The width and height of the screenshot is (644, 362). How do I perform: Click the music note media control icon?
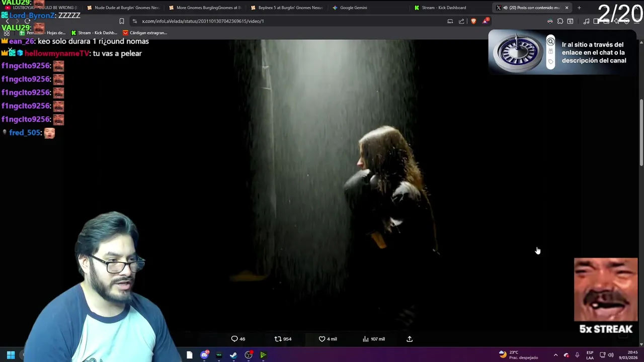(586, 21)
